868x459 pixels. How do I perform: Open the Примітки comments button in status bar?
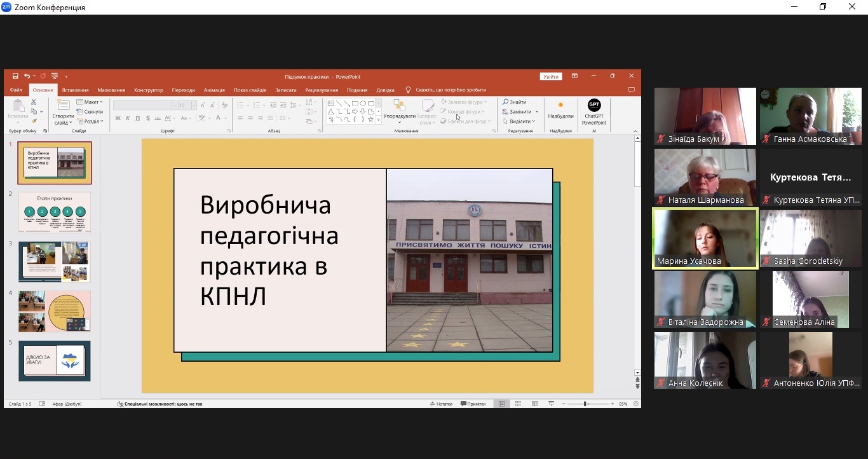pos(473,404)
